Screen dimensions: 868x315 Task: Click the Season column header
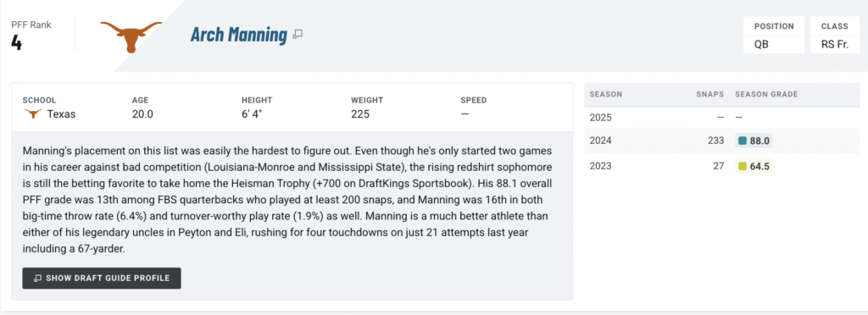pyautogui.click(x=605, y=95)
